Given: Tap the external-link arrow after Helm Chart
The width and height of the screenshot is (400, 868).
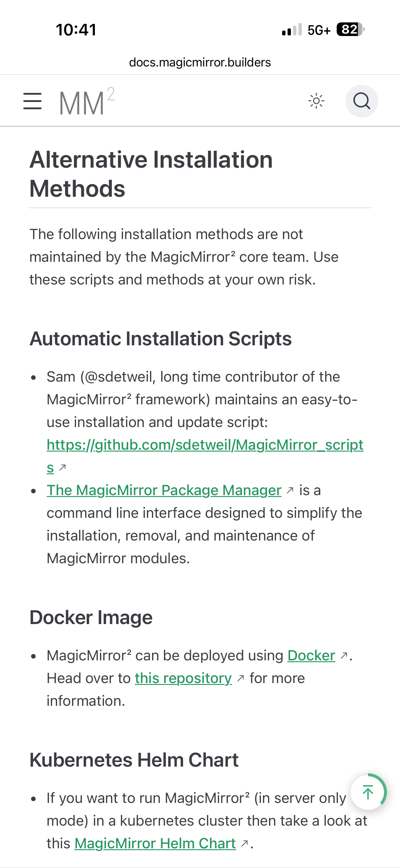Looking at the screenshot, I should (245, 843).
